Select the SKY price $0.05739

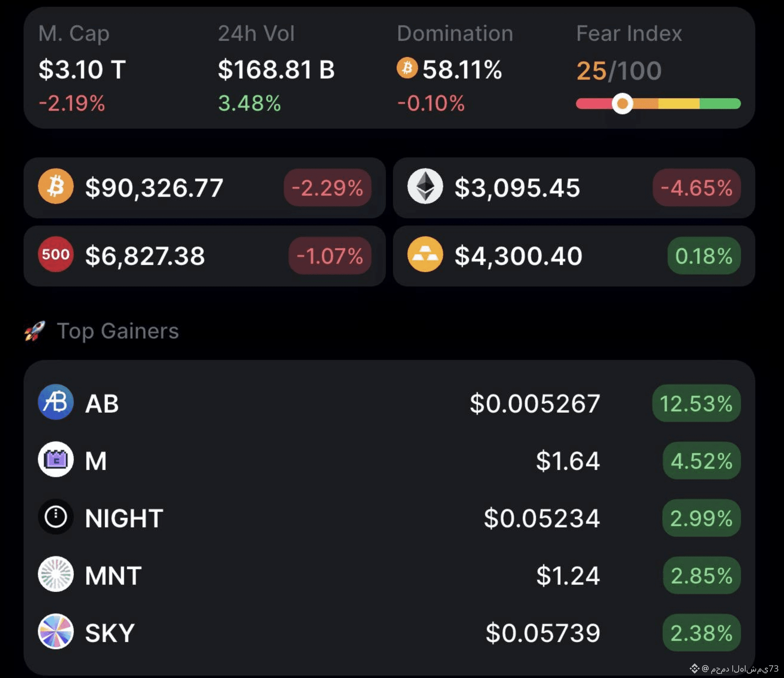coord(542,633)
